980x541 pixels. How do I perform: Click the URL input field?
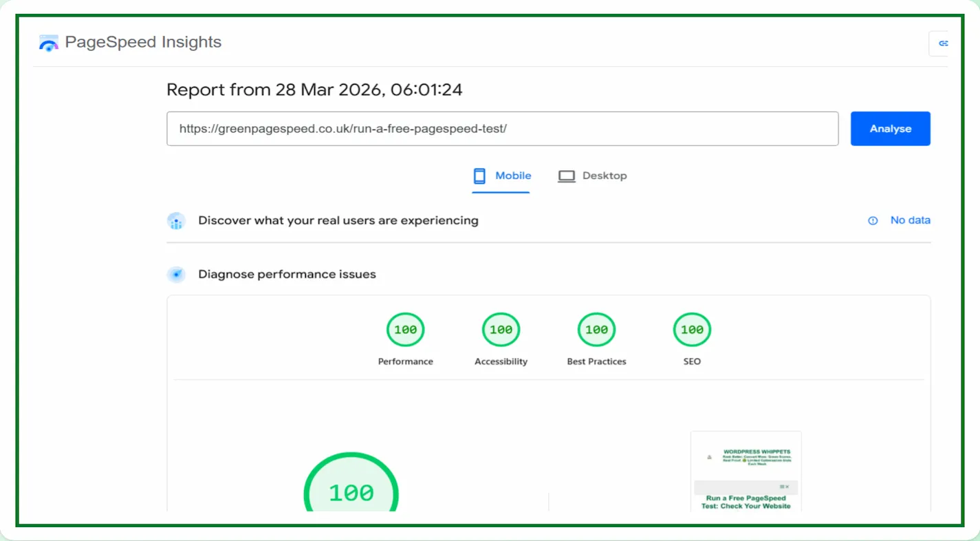[x=502, y=129]
